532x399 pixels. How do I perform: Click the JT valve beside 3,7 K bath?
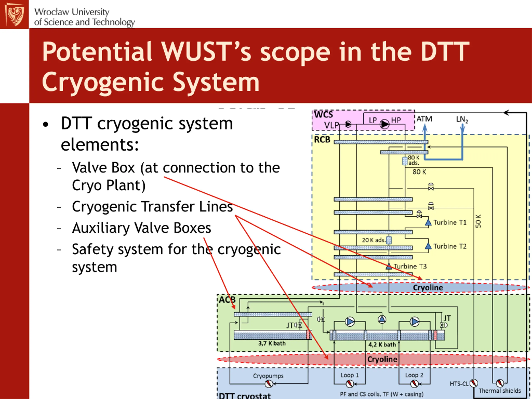click(x=298, y=325)
